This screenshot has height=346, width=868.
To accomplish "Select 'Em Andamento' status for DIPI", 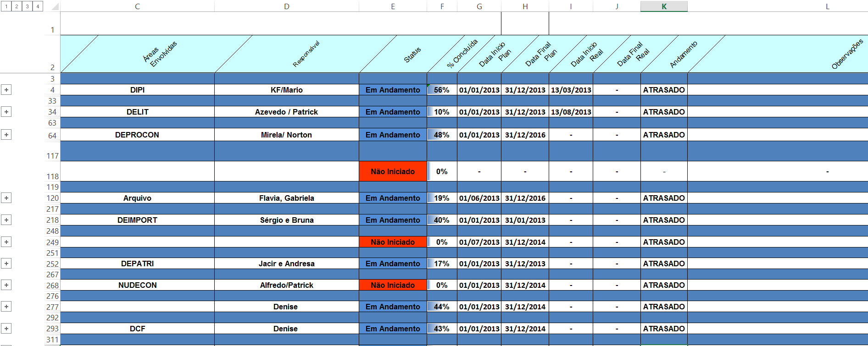I will [393, 90].
